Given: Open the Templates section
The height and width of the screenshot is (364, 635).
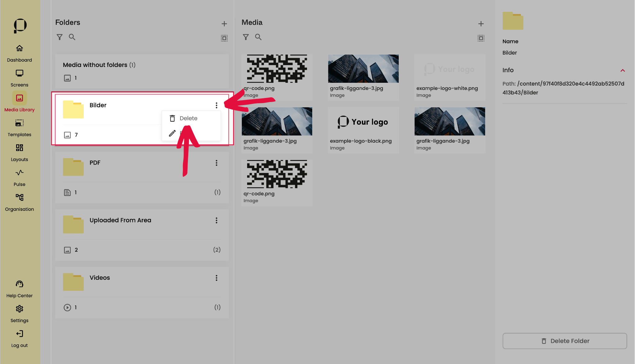Looking at the screenshot, I should [19, 127].
